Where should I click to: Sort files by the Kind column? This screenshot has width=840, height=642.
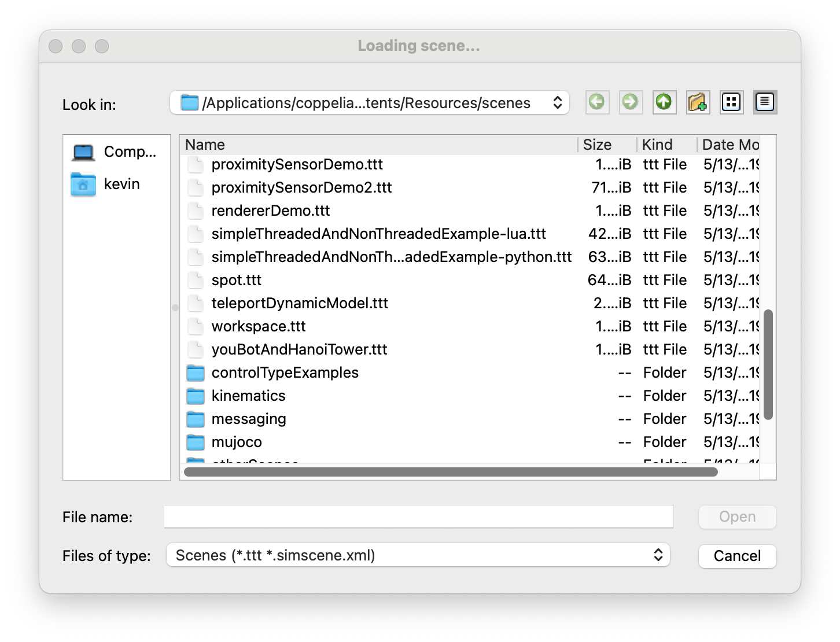[x=665, y=145]
